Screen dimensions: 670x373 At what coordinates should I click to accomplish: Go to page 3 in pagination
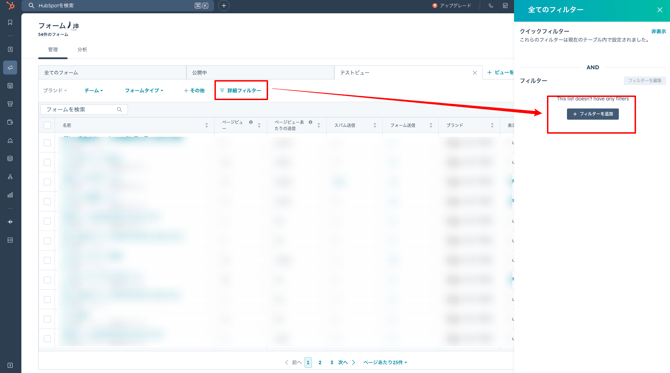(332, 362)
